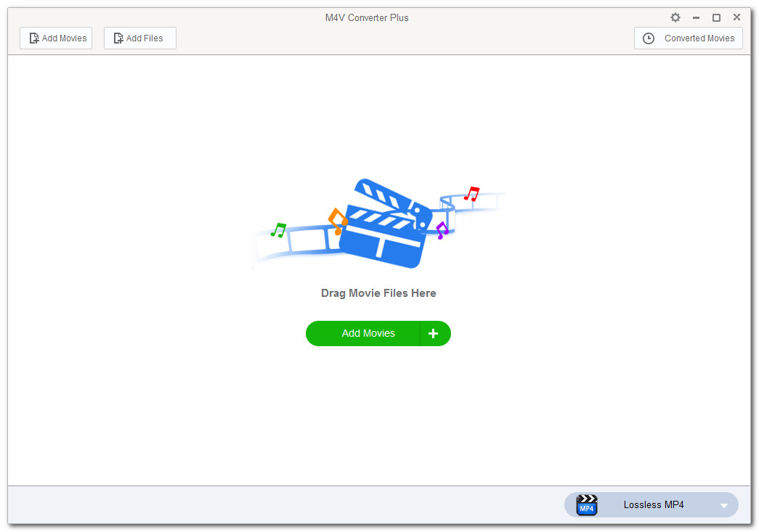Screen dimensions: 759x532
Task: Open Settings via the gear icon
Action: point(675,17)
